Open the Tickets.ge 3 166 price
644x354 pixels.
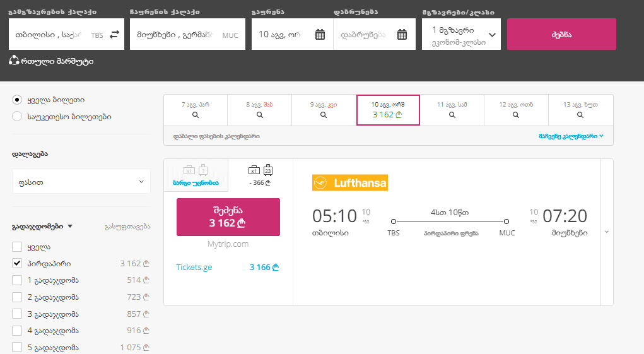pos(264,268)
